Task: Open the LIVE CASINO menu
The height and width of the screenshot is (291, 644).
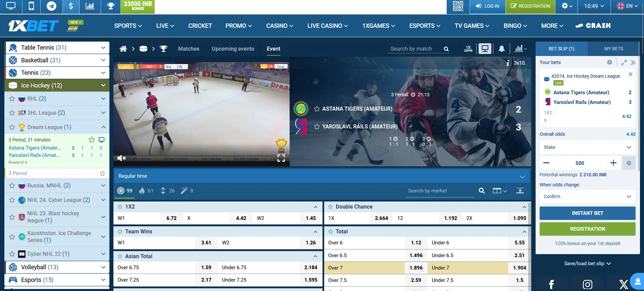Action: click(328, 26)
